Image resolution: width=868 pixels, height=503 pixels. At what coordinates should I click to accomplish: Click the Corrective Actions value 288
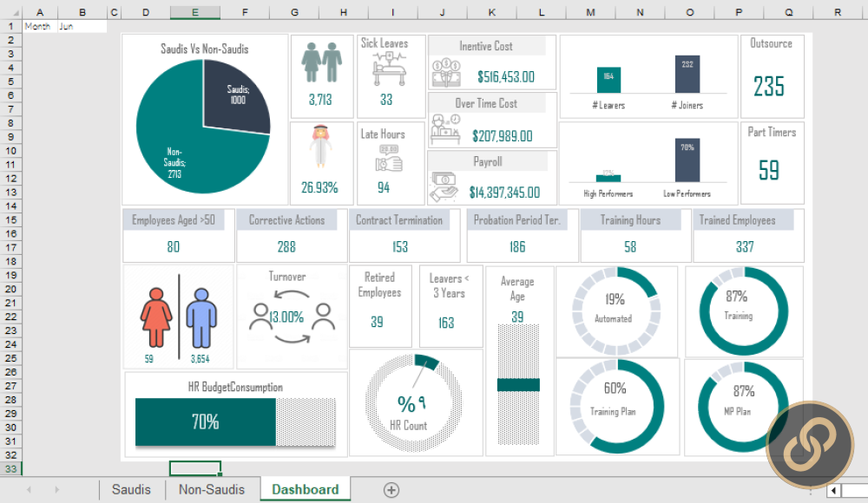pos(286,247)
